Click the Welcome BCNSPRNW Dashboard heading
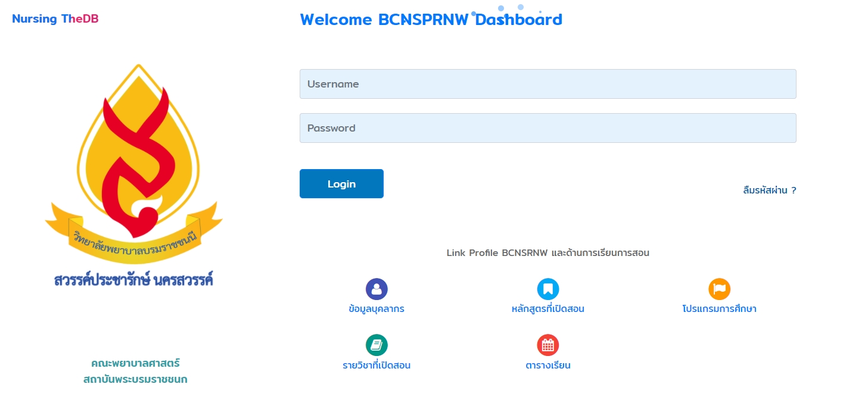 coord(431,20)
